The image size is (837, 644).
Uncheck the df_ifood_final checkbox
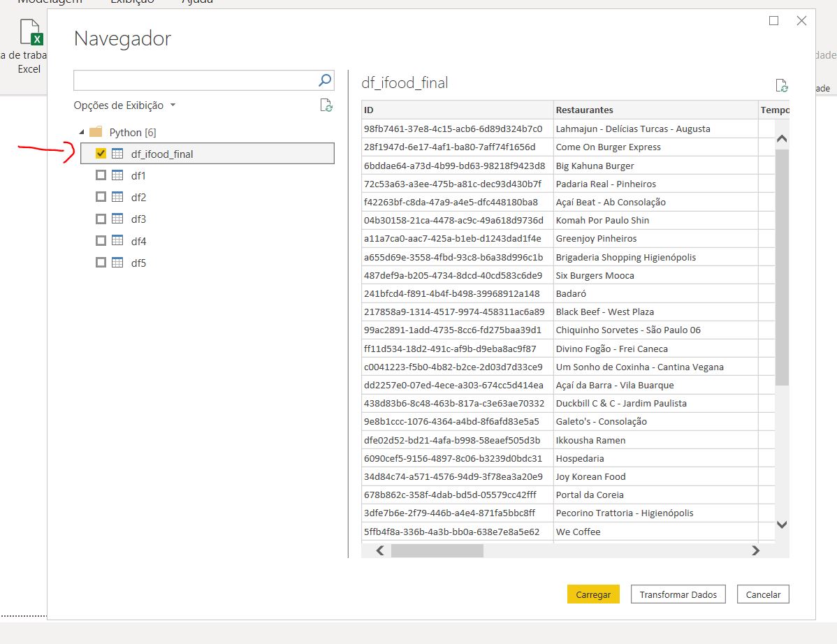click(101, 154)
